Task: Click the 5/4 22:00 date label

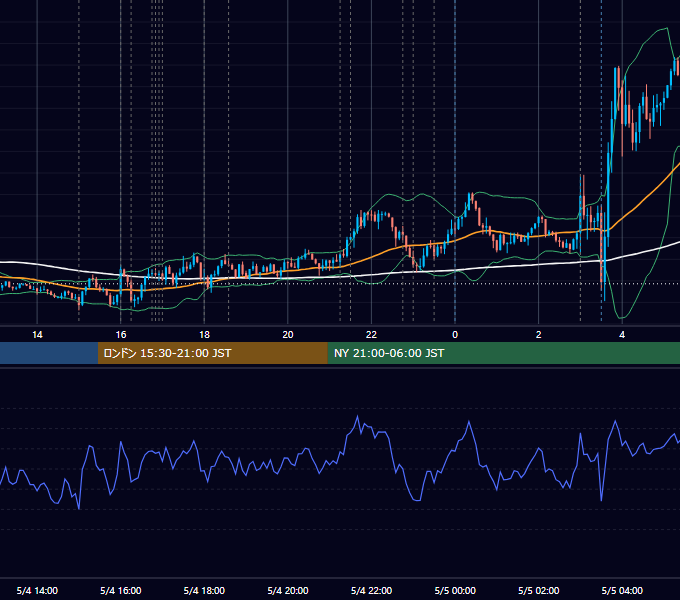Action: pos(371,590)
